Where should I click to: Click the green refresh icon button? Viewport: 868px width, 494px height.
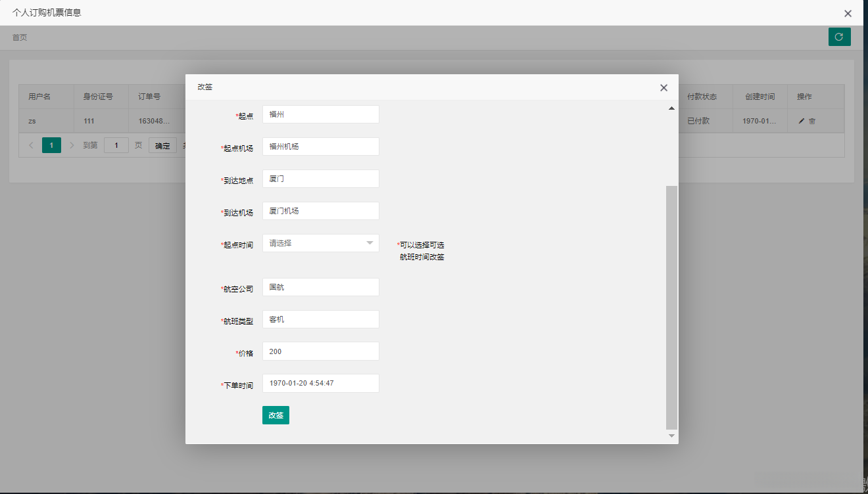[x=839, y=37]
